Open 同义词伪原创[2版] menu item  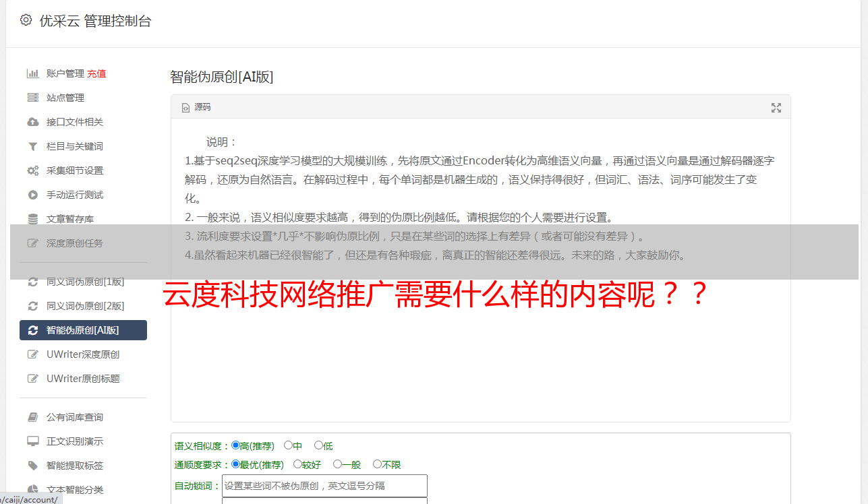84,306
